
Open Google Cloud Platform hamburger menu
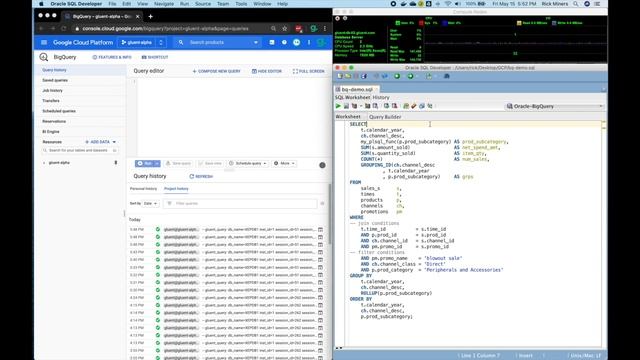pyautogui.click(x=44, y=42)
